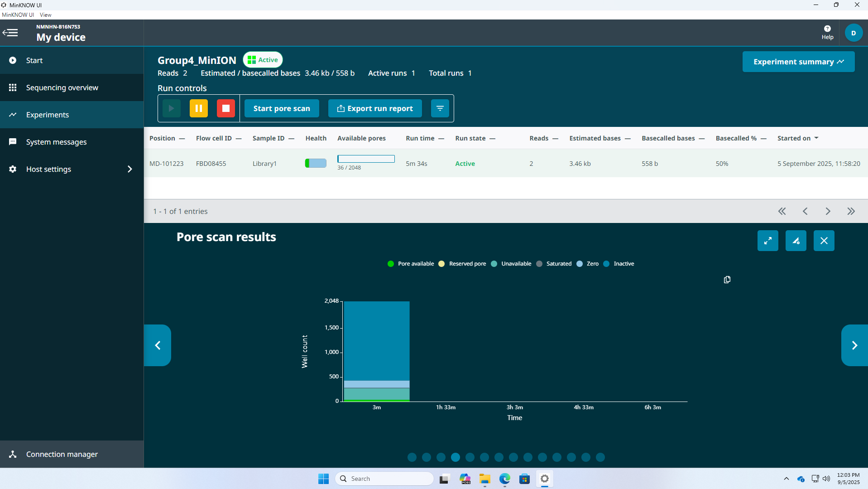Click the Windows taskbar search box
Viewport: 868px width, 489px height.
click(385, 479)
